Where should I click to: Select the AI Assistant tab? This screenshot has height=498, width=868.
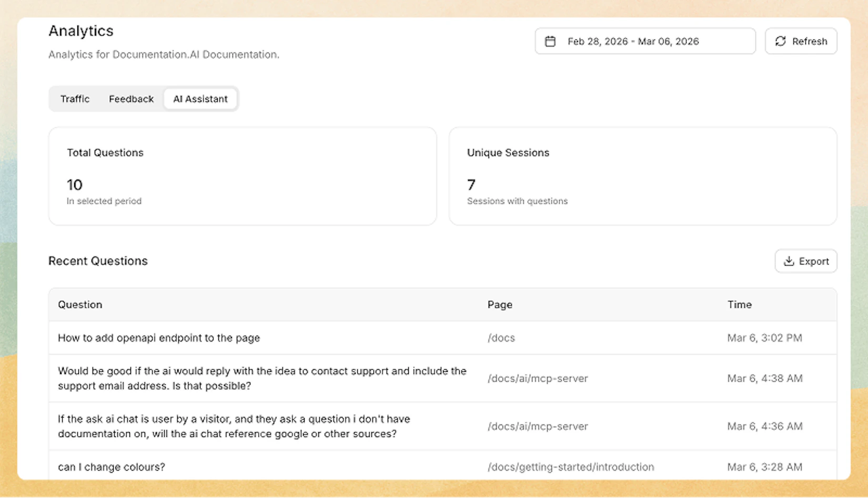(x=200, y=98)
